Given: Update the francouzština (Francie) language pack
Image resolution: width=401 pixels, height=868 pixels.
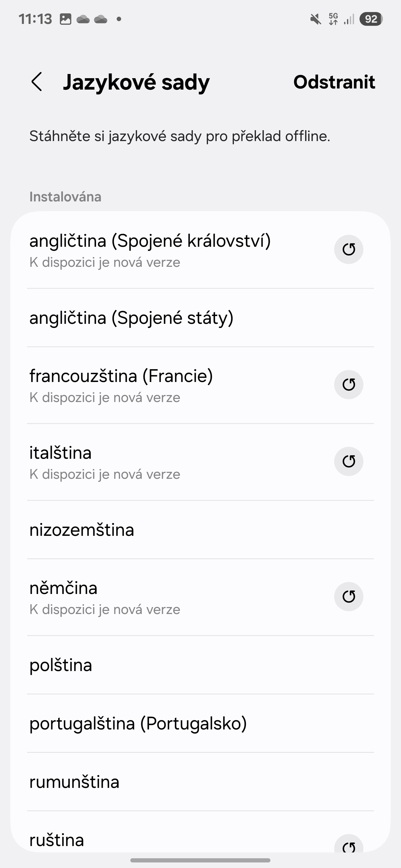Looking at the screenshot, I should tap(348, 384).
